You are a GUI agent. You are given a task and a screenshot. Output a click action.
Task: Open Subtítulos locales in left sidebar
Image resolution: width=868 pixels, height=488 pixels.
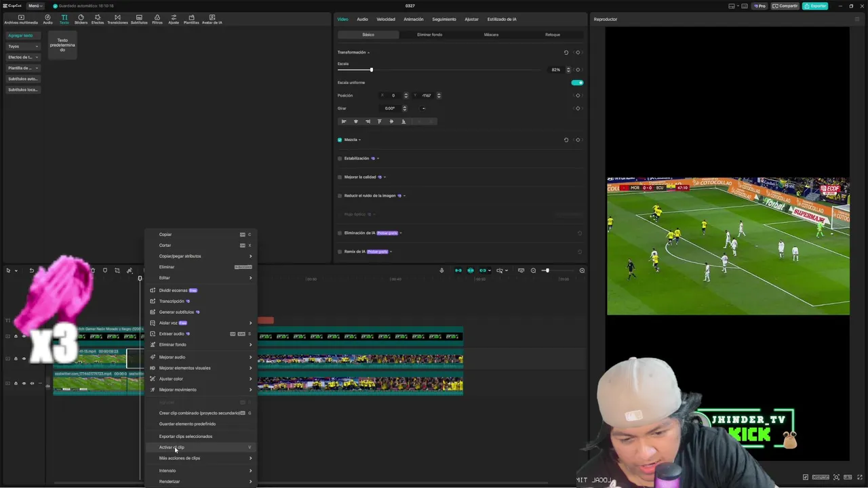pos(23,89)
